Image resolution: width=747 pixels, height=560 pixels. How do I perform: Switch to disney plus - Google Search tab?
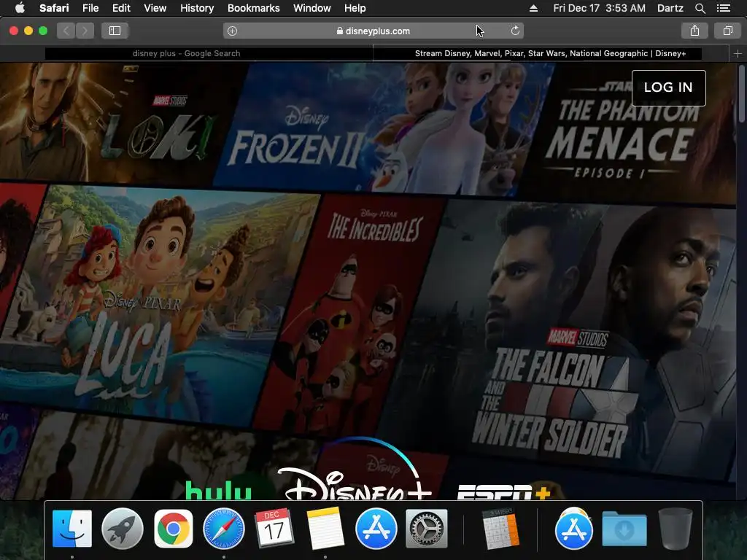(x=186, y=53)
